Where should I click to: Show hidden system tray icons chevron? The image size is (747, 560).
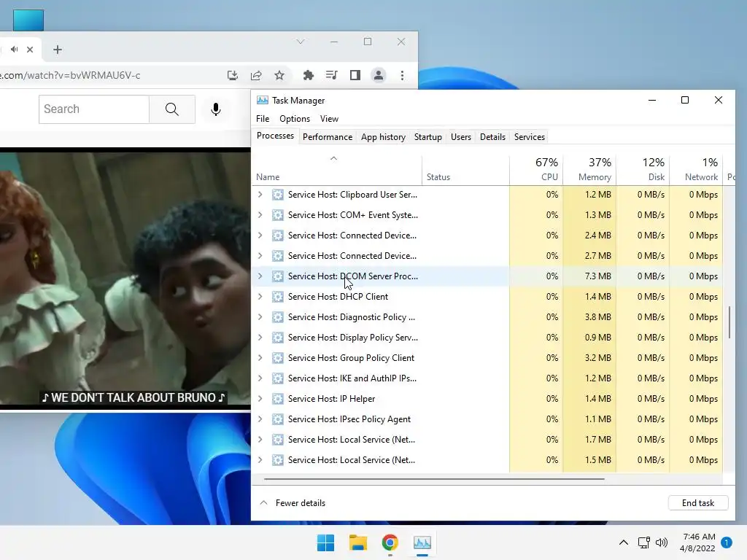(623, 542)
